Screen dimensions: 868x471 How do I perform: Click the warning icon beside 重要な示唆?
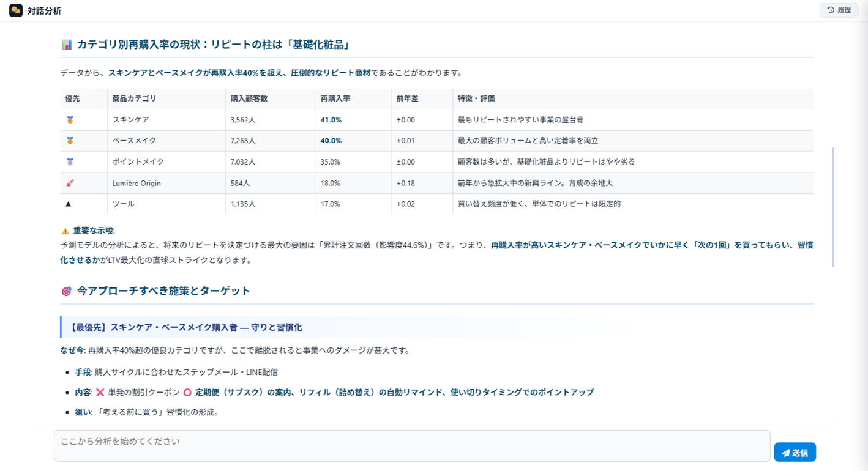(65, 231)
